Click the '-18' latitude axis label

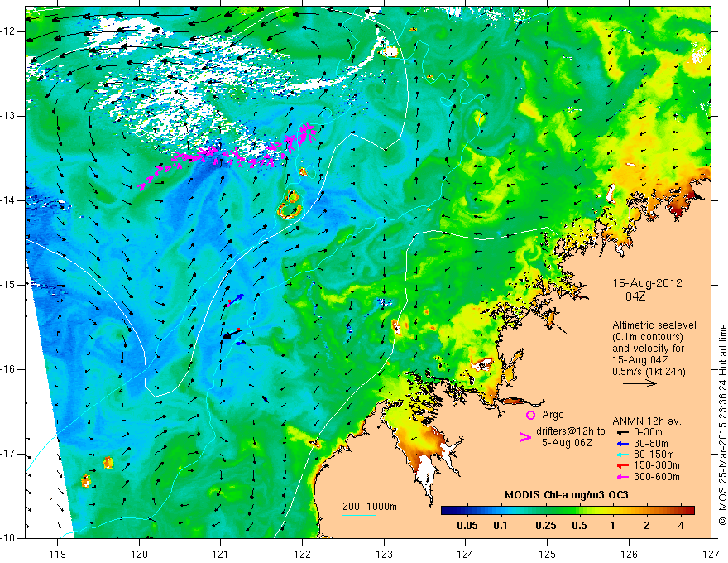point(9,538)
